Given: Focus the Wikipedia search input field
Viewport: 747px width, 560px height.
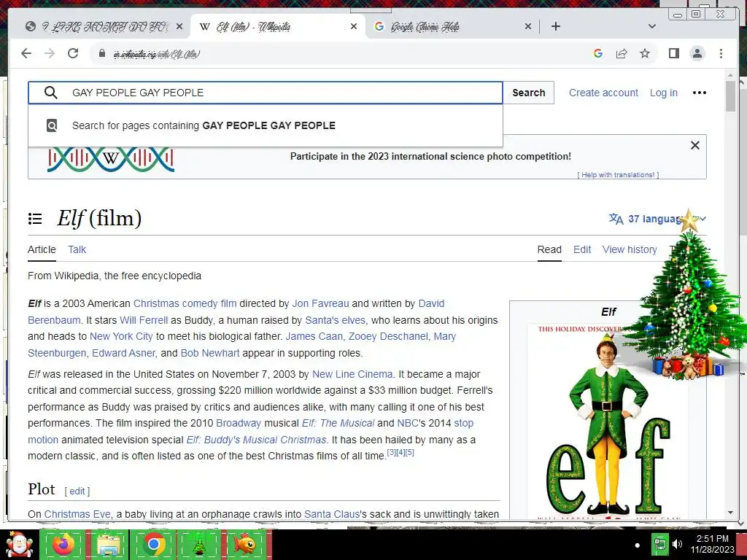Looking at the screenshot, I should 266,93.
